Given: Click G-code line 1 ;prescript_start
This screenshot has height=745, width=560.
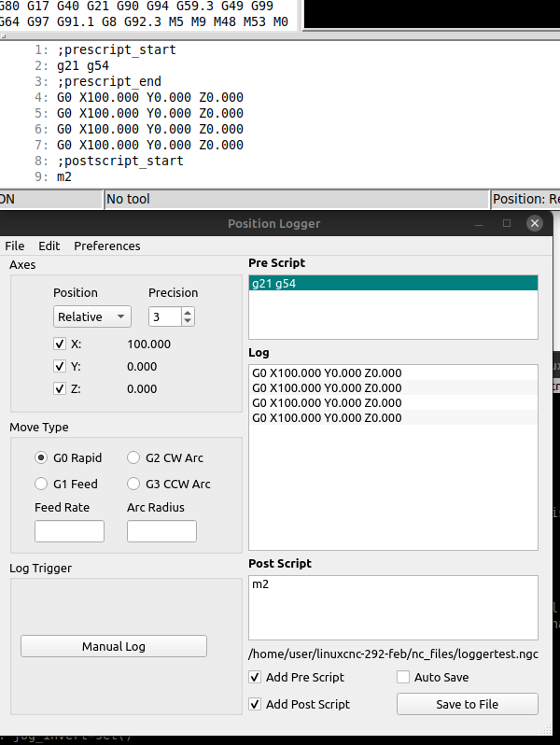Looking at the screenshot, I should tap(117, 49).
